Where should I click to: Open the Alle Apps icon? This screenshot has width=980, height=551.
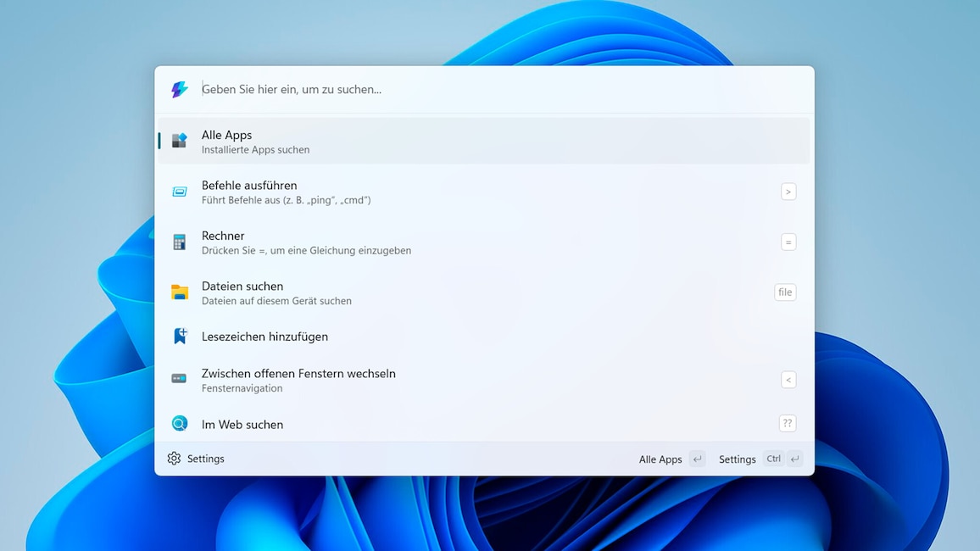[x=180, y=141]
